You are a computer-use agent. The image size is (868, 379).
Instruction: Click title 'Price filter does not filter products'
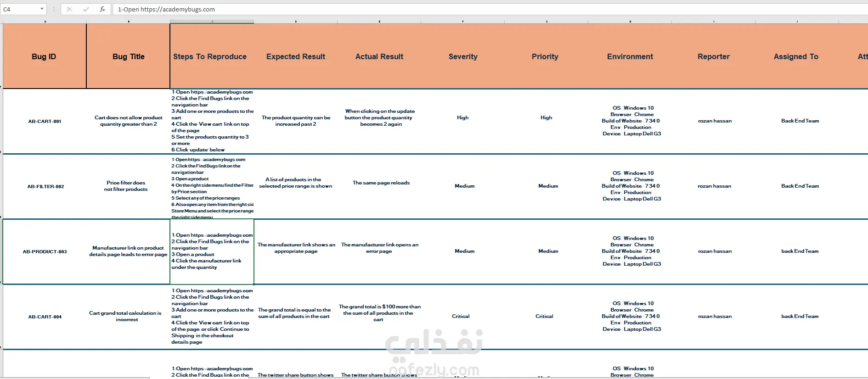pos(126,186)
